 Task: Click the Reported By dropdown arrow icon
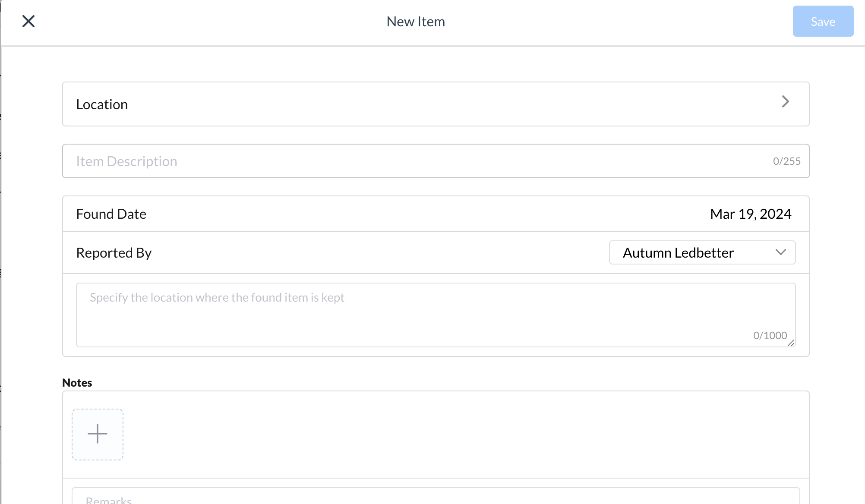780,252
